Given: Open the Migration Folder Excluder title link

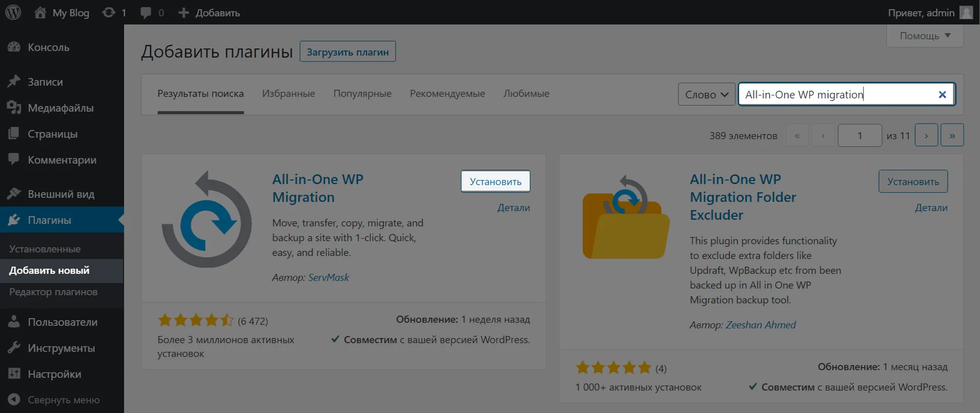Looking at the screenshot, I should (743, 197).
